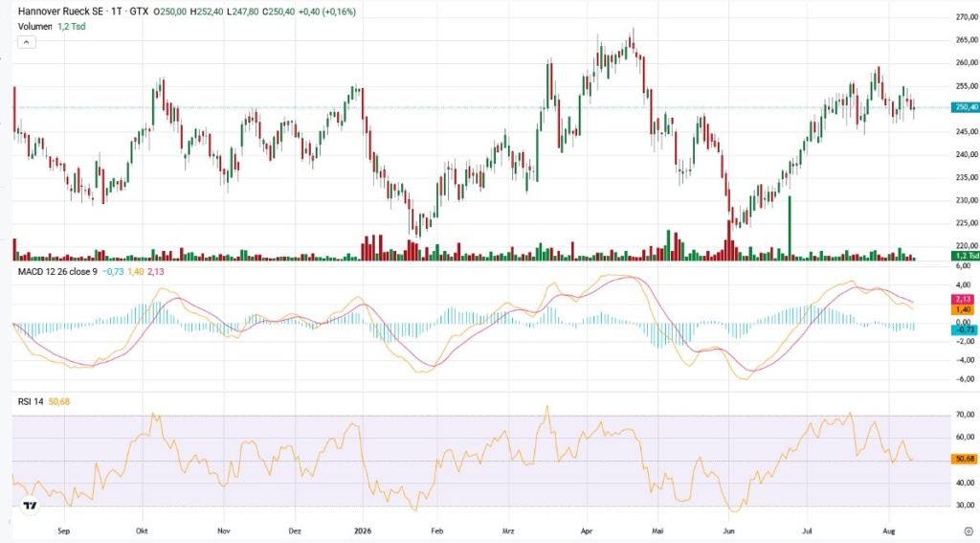980x543 pixels.
Task: Click the Mai label on time axis
Action: [x=657, y=532]
